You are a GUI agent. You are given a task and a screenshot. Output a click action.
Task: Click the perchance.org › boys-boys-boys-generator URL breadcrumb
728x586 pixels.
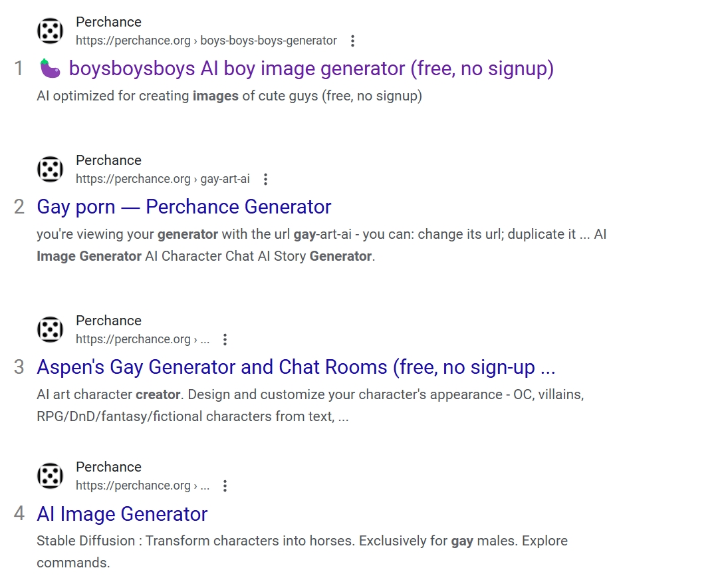[x=206, y=41]
